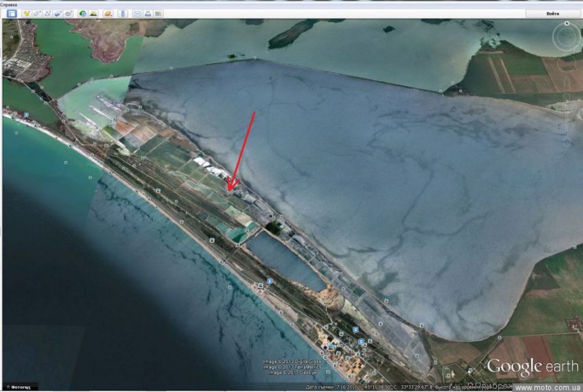The width and height of the screenshot is (583, 392).
Task: Pick the Street View pegman
Action: pos(567,84)
